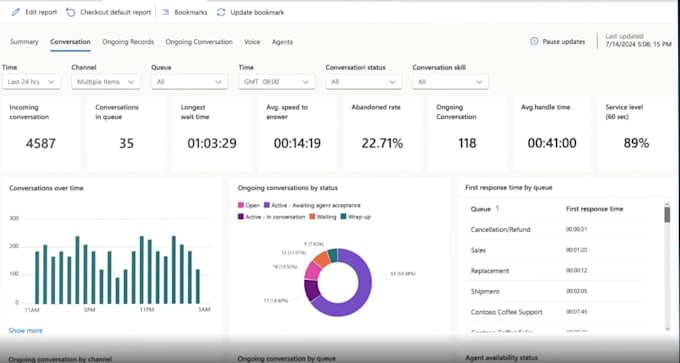Click the Ongoing conversations by status title

tap(288, 188)
